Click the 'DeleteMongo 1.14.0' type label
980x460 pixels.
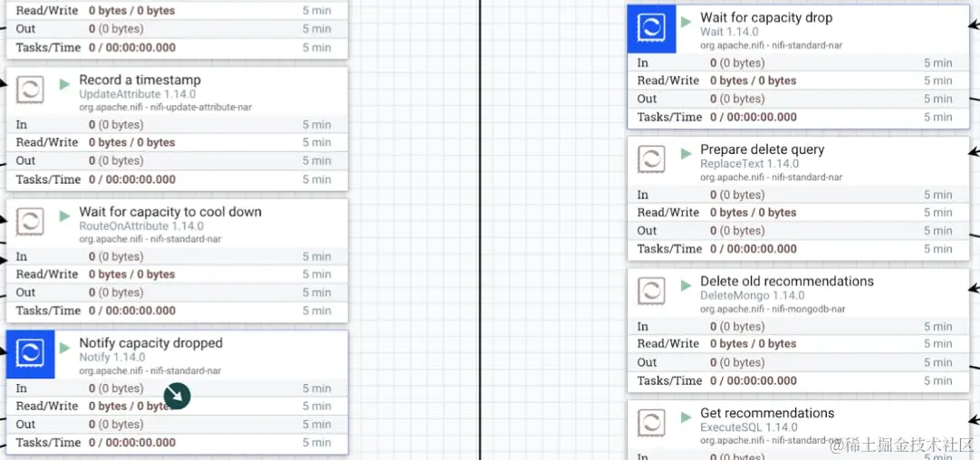pyautogui.click(x=752, y=295)
